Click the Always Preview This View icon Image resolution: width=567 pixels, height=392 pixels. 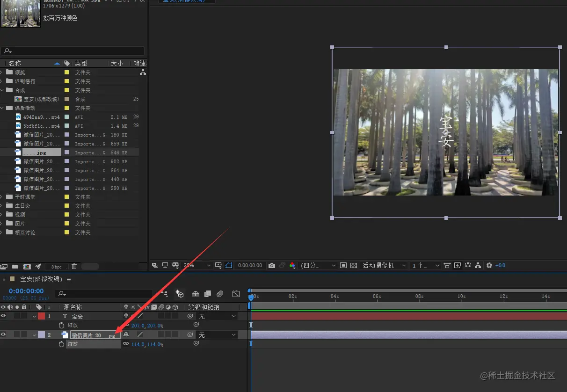click(x=155, y=265)
